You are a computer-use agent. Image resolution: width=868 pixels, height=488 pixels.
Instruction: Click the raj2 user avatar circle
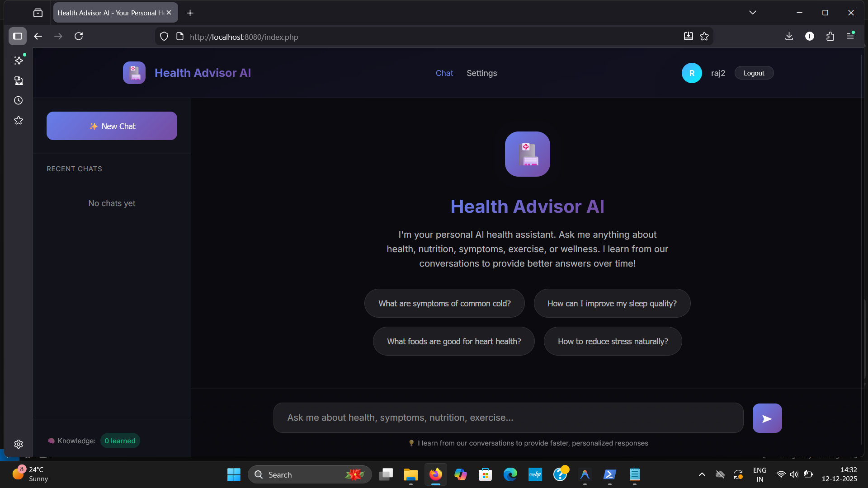(x=692, y=73)
